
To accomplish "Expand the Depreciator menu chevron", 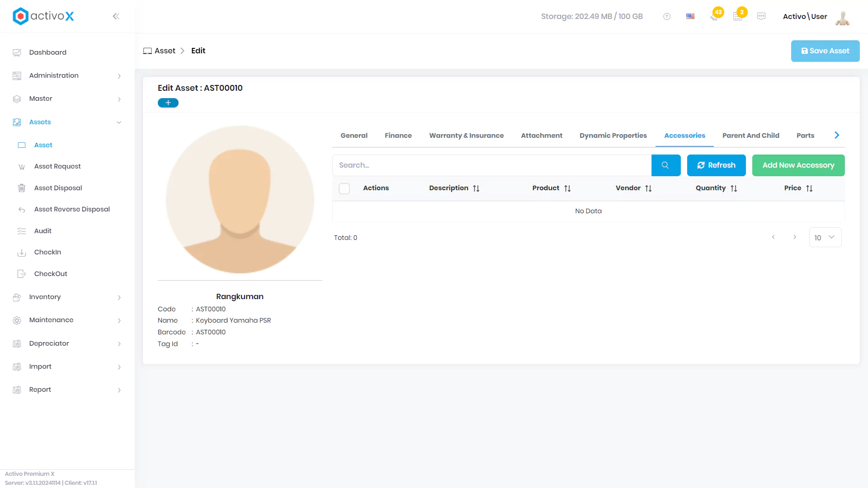I will 119,344.
